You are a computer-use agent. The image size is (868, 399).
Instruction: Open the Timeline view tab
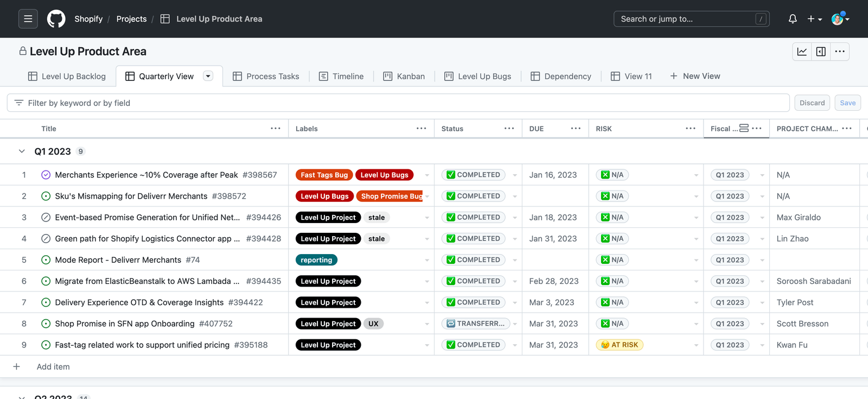coord(341,77)
